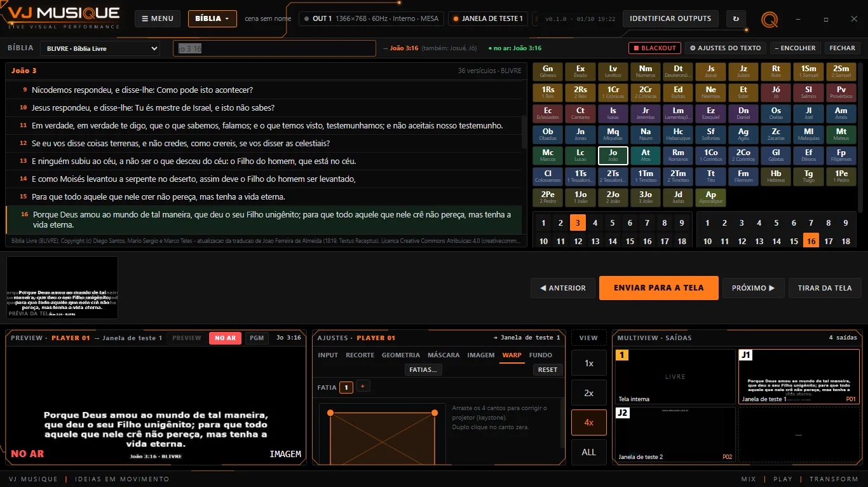Toggle NO AR live mode
The image size is (868, 487).
coord(225,338)
